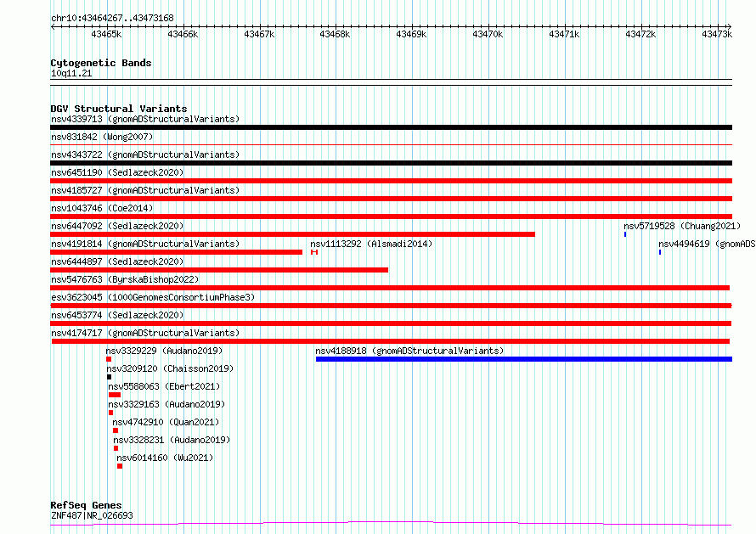This screenshot has width=756, height=534.
Task: Click red bar below nsv6451190
Action: (391, 181)
